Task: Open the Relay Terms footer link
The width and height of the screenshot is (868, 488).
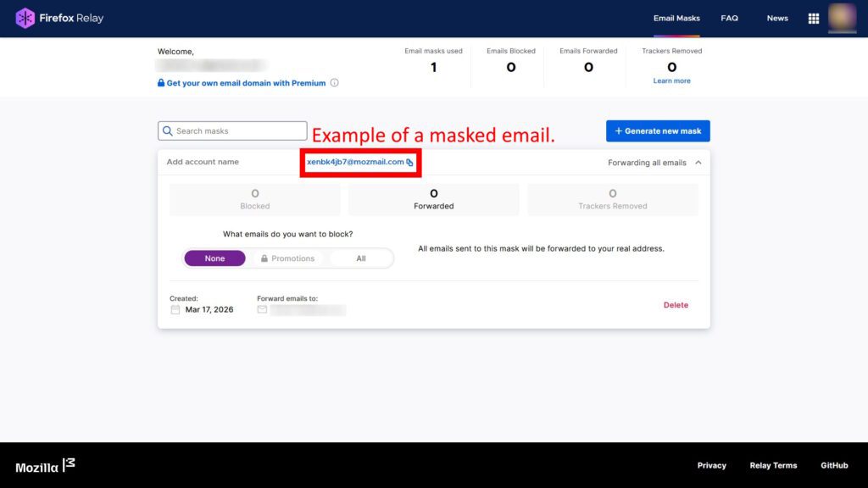Action: [773, 465]
